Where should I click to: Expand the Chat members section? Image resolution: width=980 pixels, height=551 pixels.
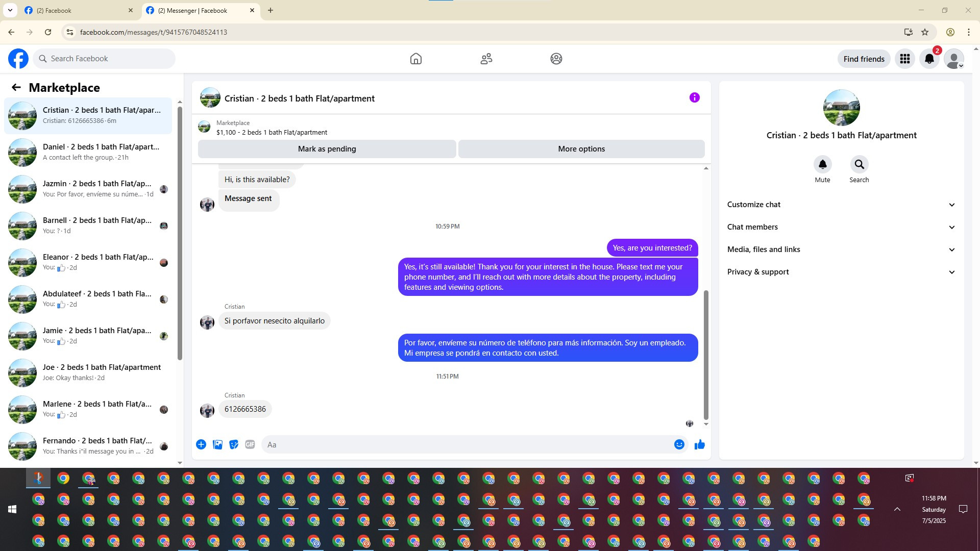tap(841, 227)
